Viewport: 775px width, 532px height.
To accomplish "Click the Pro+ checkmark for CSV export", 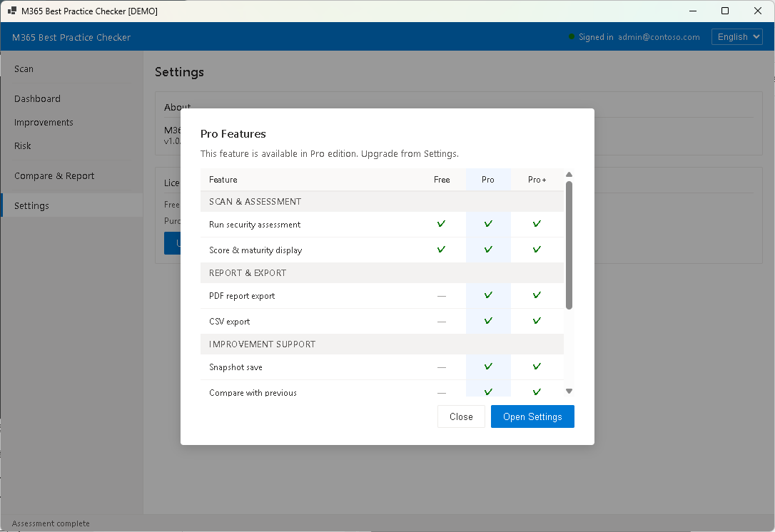I will (537, 321).
